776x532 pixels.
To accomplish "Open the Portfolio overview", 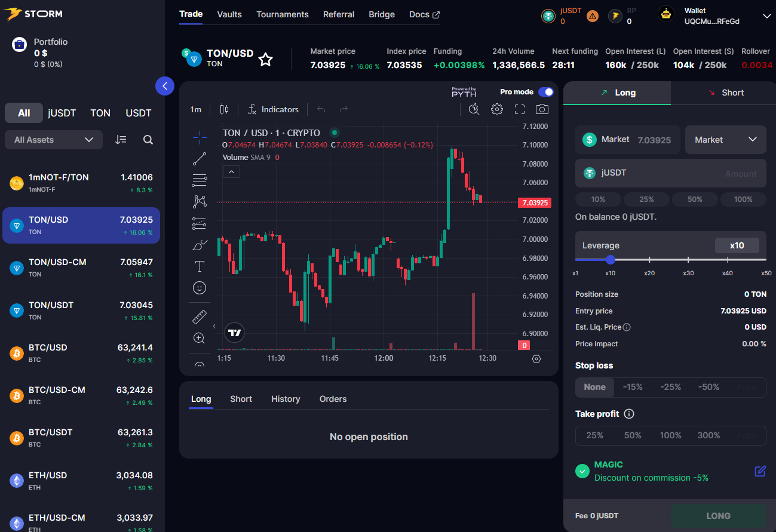I will tap(39, 52).
